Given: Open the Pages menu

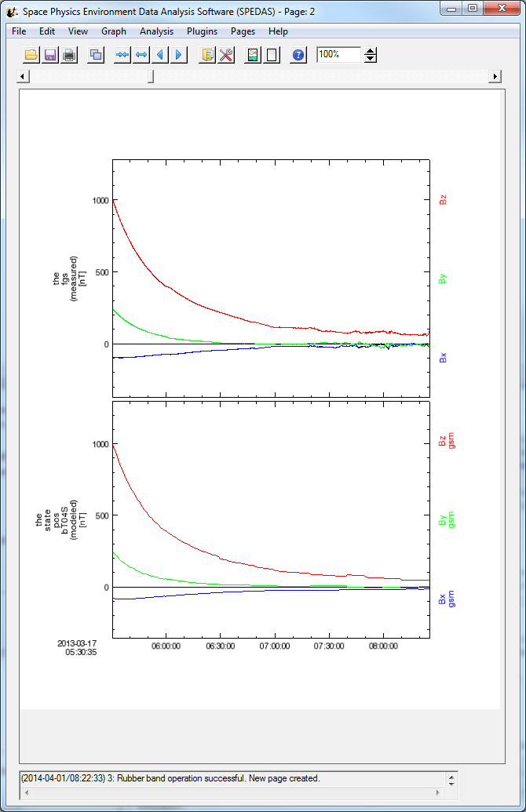Looking at the screenshot, I should pos(243,31).
